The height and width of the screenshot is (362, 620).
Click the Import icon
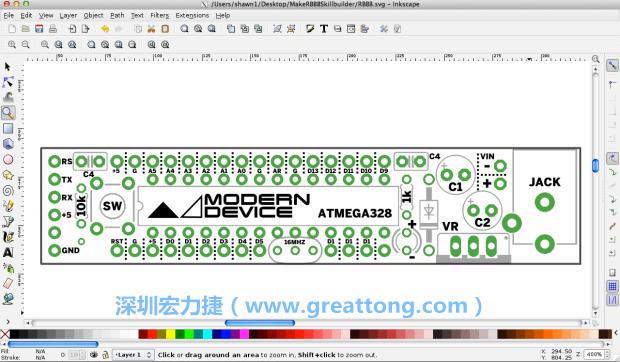pos(72,29)
